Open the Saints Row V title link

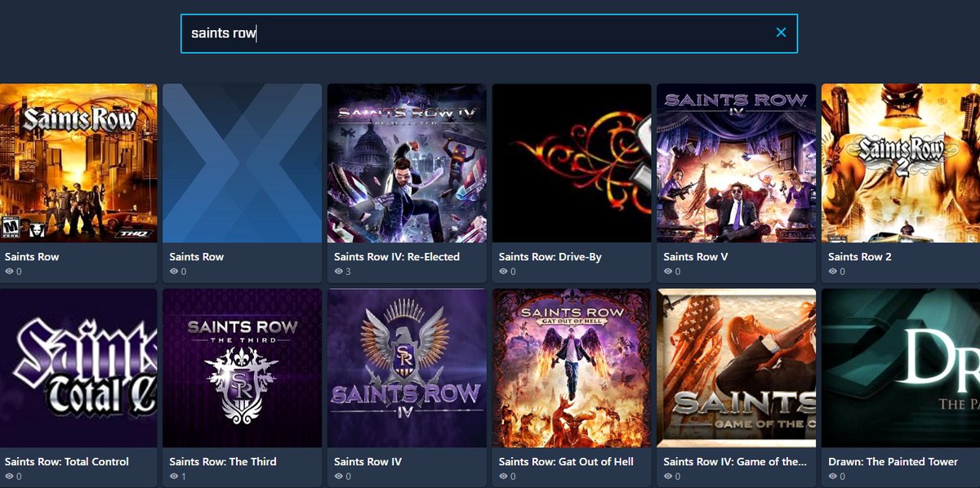[695, 256]
